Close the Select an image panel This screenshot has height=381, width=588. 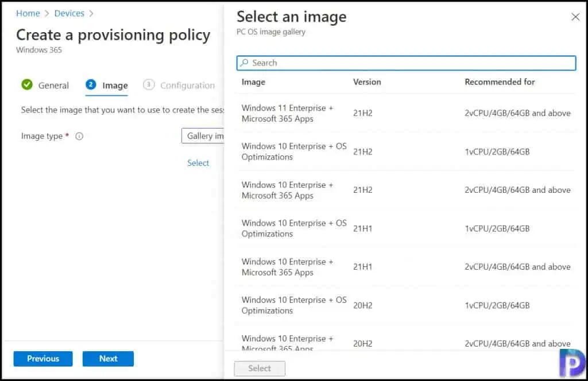click(x=575, y=17)
